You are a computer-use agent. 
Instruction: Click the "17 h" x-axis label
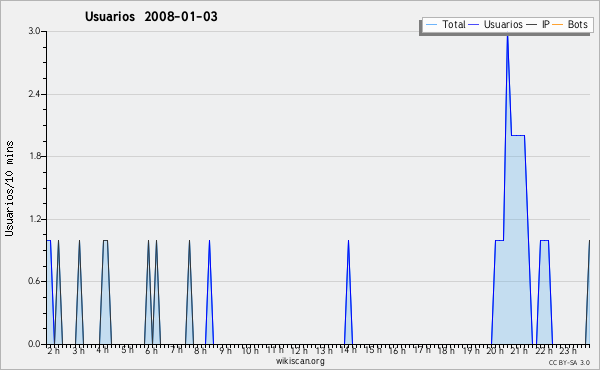[x=422, y=350]
